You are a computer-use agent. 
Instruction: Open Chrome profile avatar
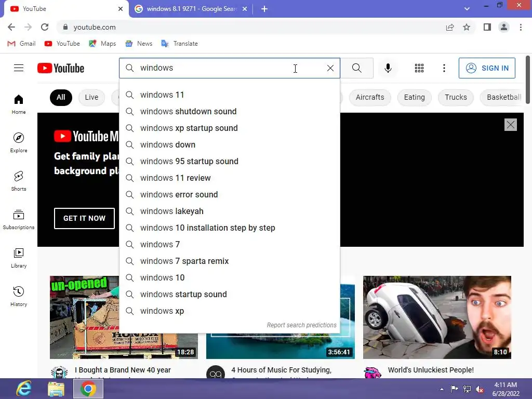tap(504, 27)
